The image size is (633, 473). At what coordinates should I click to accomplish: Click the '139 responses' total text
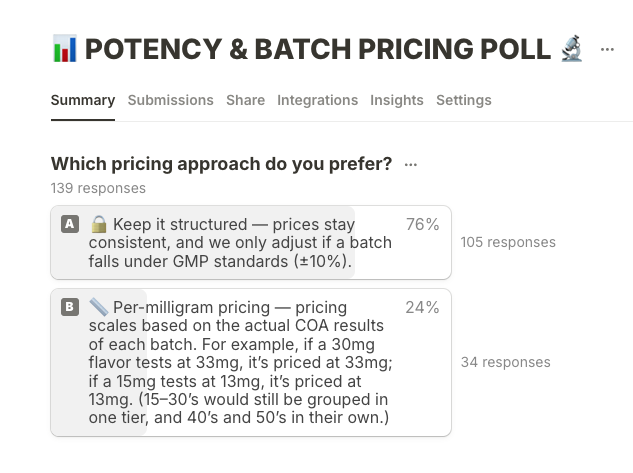pyautogui.click(x=98, y=188)
